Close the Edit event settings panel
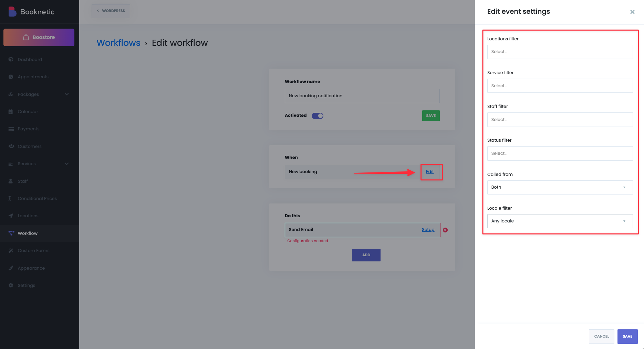 (632, 12)
